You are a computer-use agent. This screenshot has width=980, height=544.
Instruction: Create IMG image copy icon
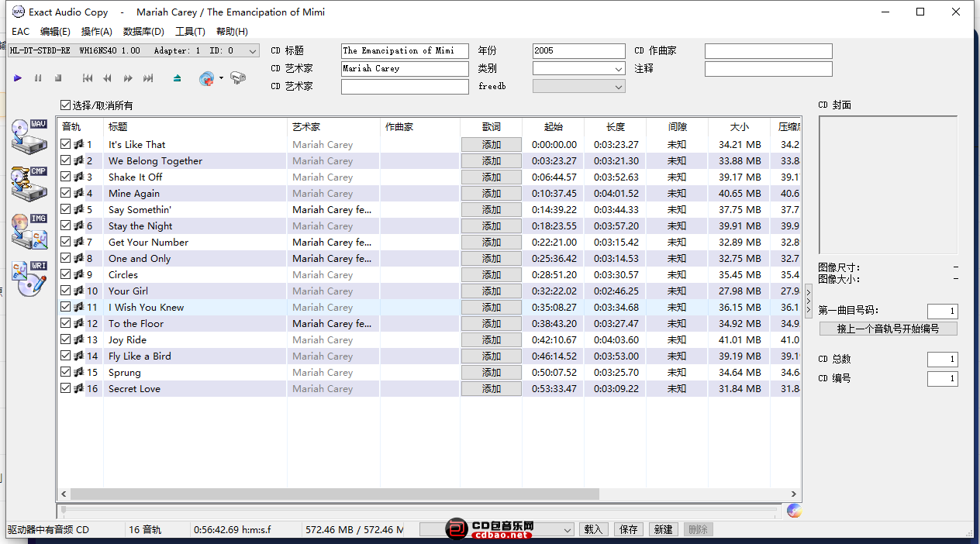(29, 232)
